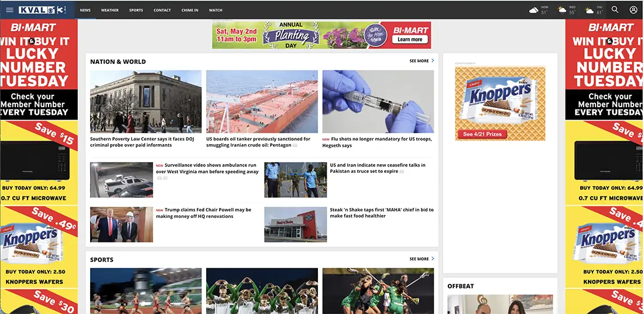Viewport: 644px width, 314px height.
Task: Click left sidebar Lucky Number Tuesday ad
Action: pos(39,70)
